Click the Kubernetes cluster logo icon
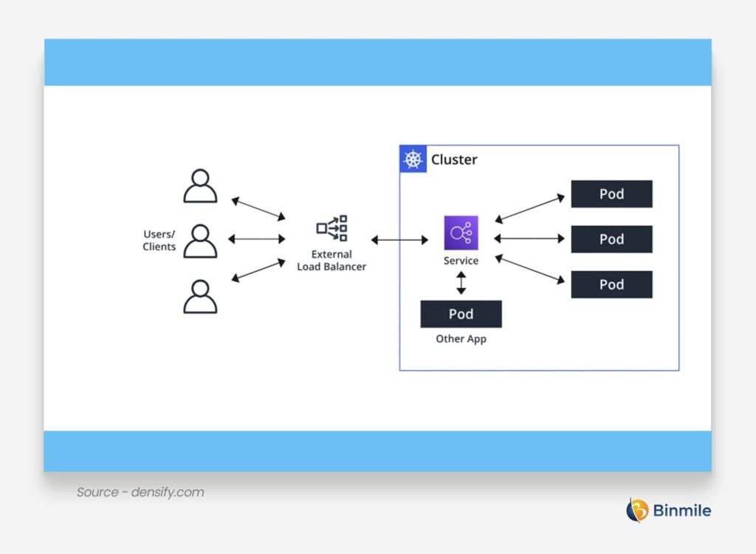 (x=413, y=157)
